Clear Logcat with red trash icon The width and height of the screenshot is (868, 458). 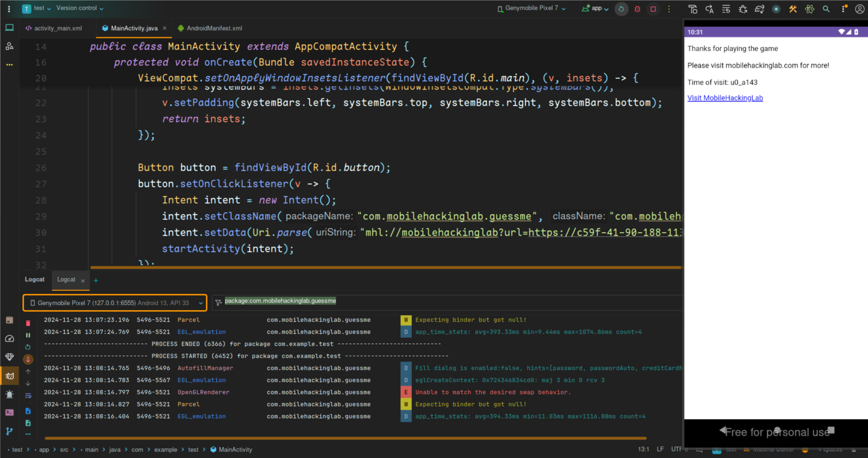click(28, 323)
